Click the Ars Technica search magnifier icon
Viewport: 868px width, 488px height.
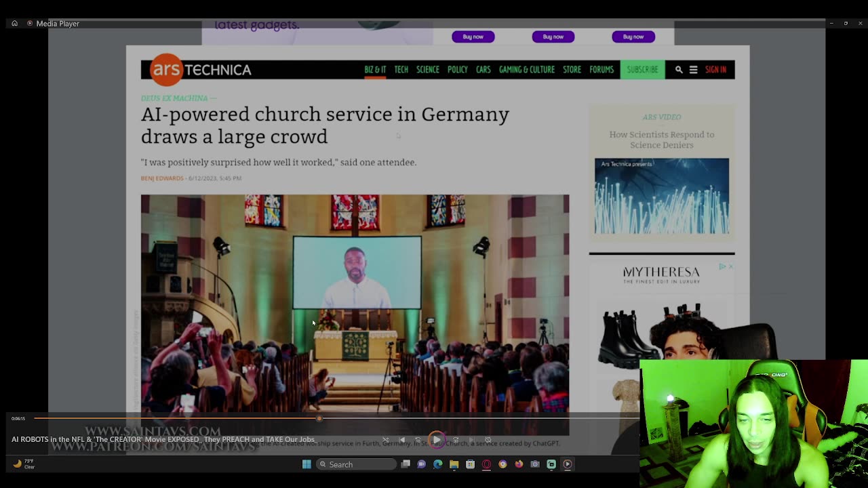coord(679,70)
